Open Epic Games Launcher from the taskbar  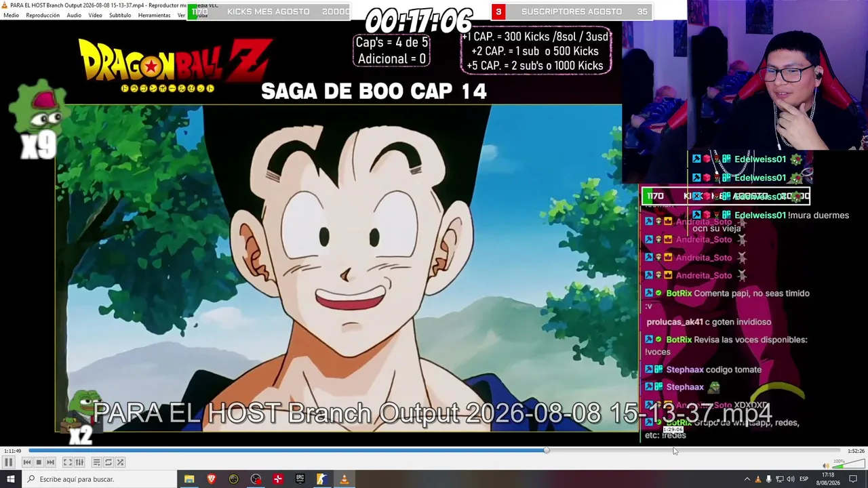click(x=300, y=479)
